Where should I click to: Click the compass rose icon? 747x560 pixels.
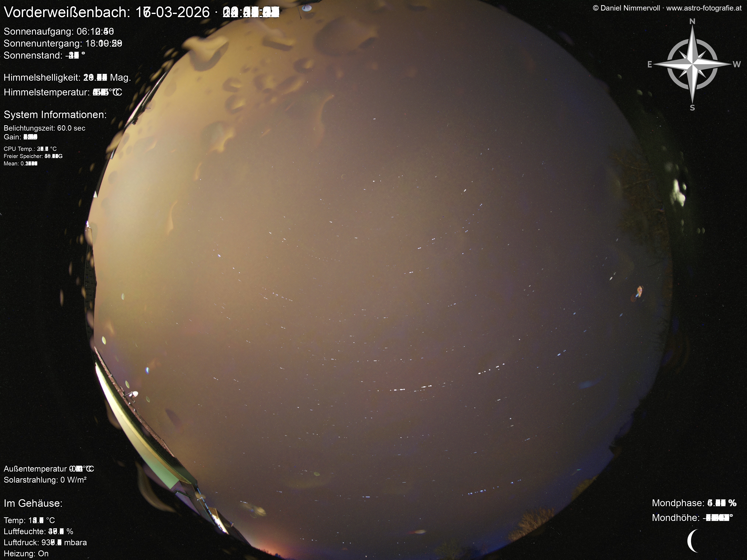692,64
